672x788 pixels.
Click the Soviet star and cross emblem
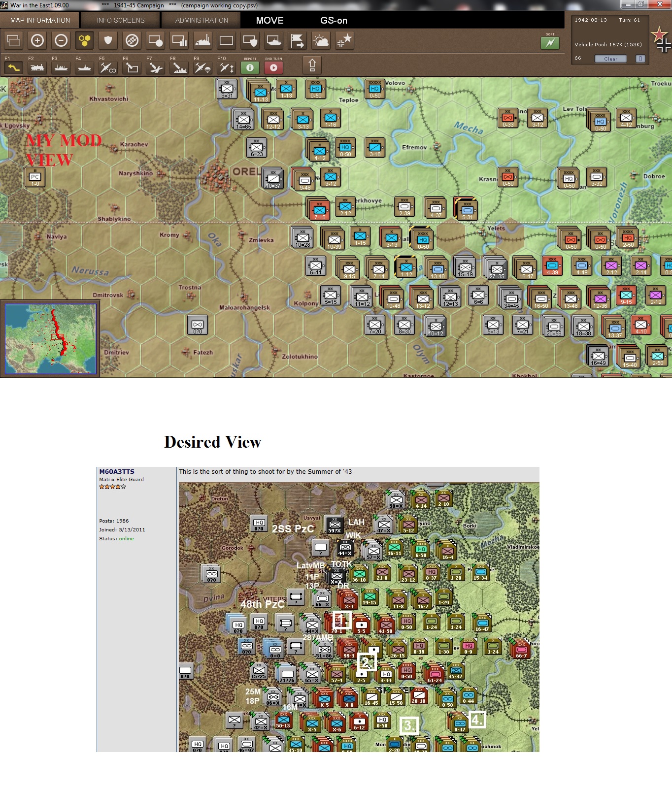click(x=661, y=40)
